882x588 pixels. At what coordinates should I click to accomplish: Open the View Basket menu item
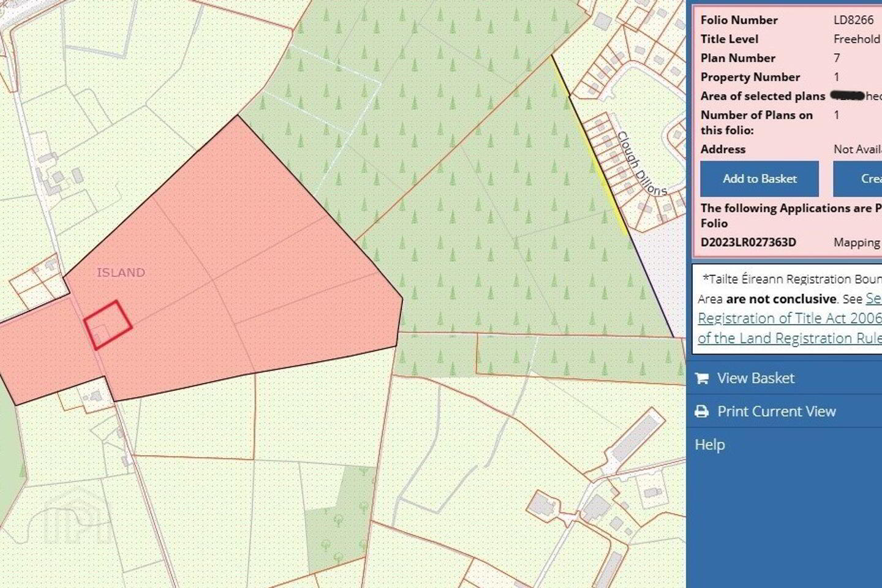pos(755,378)
